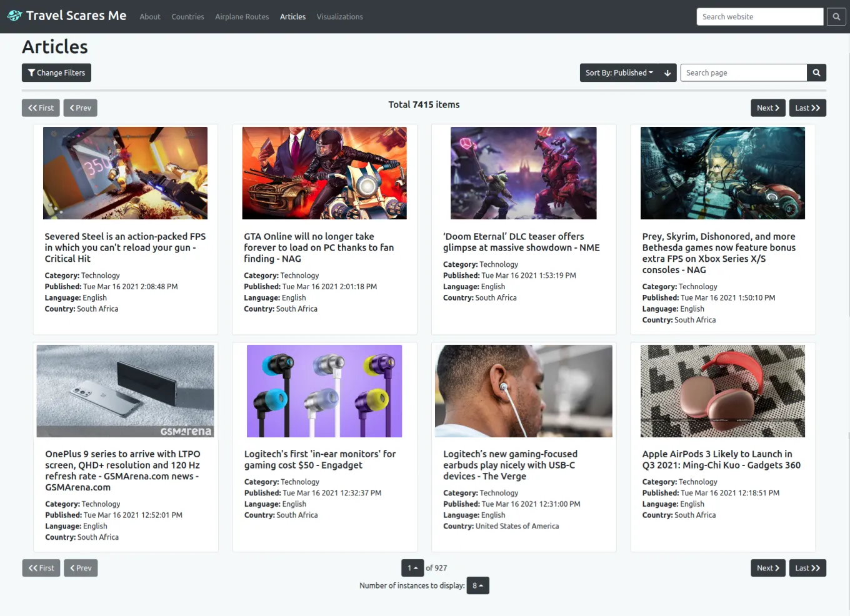The height and width of the screenshot is (616, 850).
Task: Click the filter icon on Change Filters
Action: click(31, 72)
